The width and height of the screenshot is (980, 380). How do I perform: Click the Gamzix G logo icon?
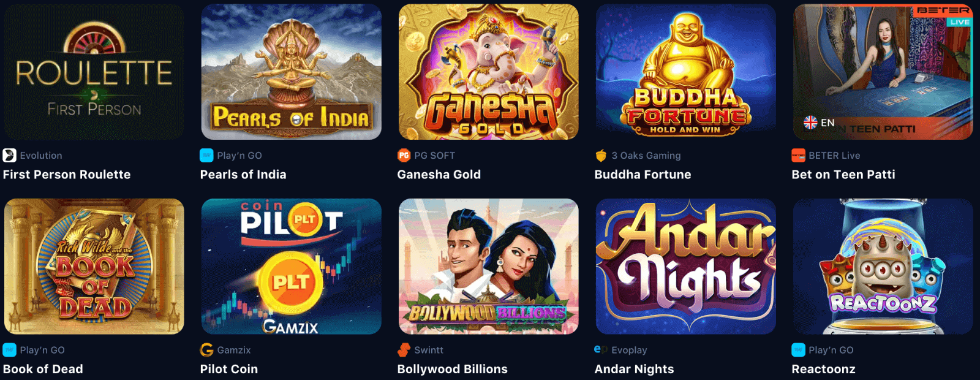pos(206,349)
